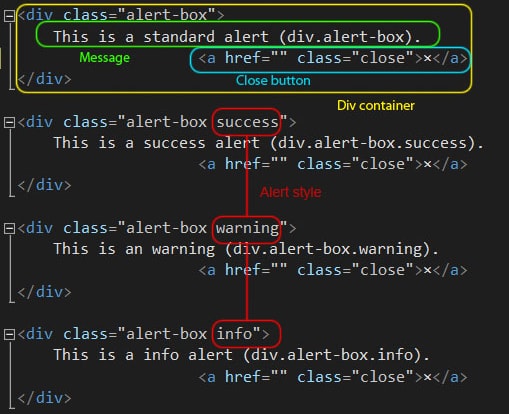Click the close anchor line under info alert
509x414 pixels.
point(333,377)
